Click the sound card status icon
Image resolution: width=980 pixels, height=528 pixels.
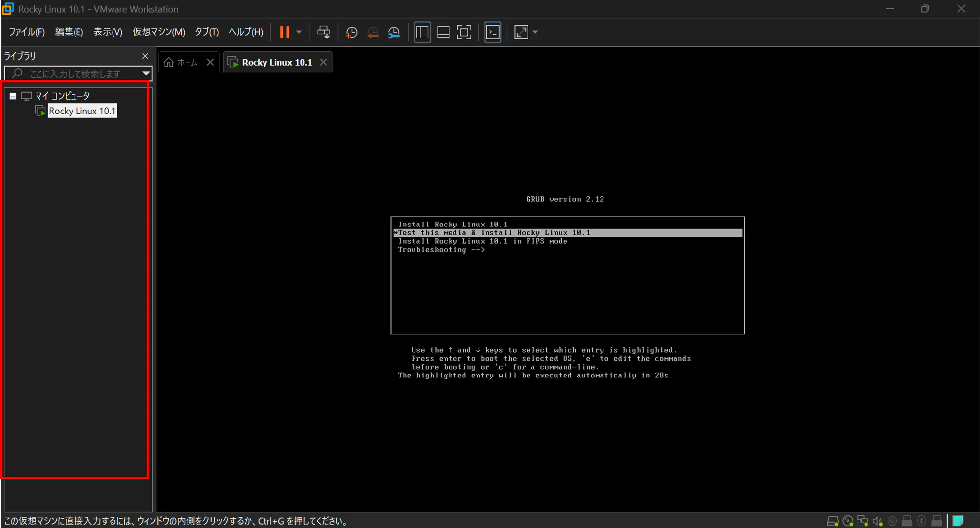tap(878, 521)
